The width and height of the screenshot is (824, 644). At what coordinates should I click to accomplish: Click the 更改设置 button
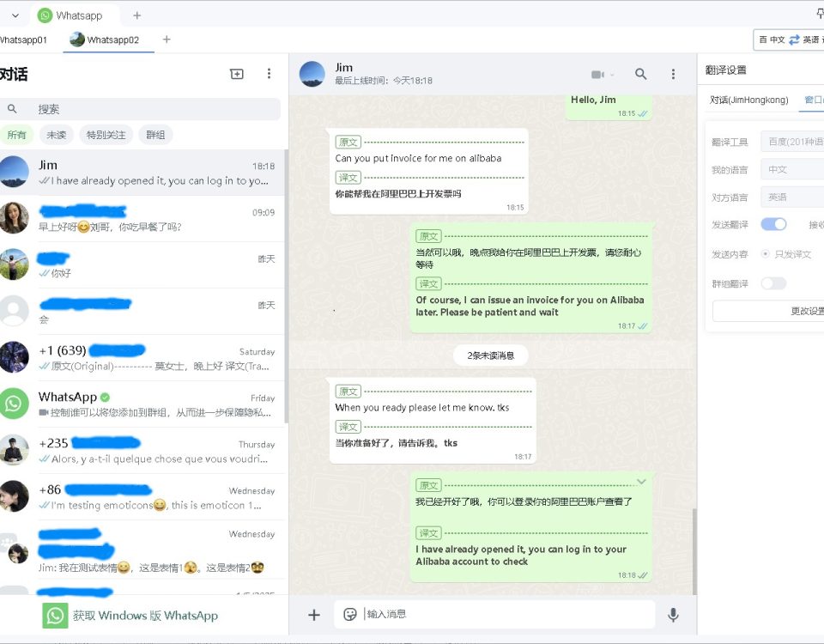tap(769, 311)
